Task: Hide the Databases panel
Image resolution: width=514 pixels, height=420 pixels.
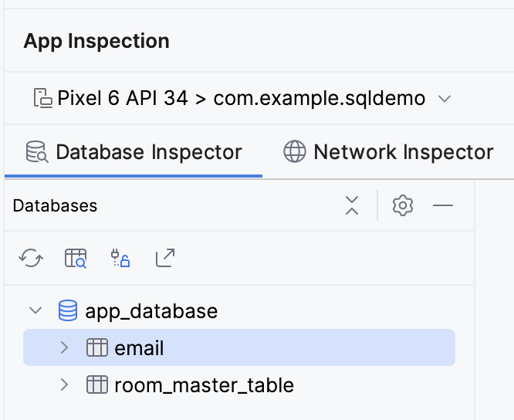Action: coord(443,205)
